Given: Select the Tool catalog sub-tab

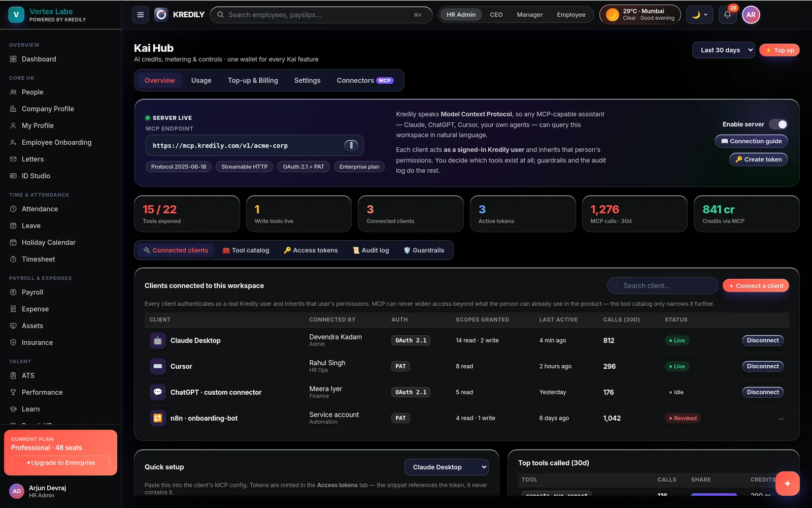Looking at the screenshot, I should (246, 250).
